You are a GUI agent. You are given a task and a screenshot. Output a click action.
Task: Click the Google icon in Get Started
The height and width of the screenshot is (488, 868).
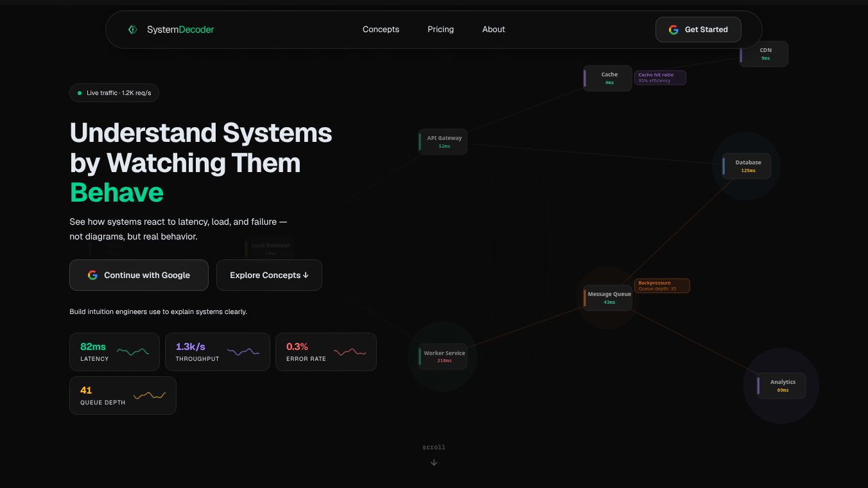[673, 30]
